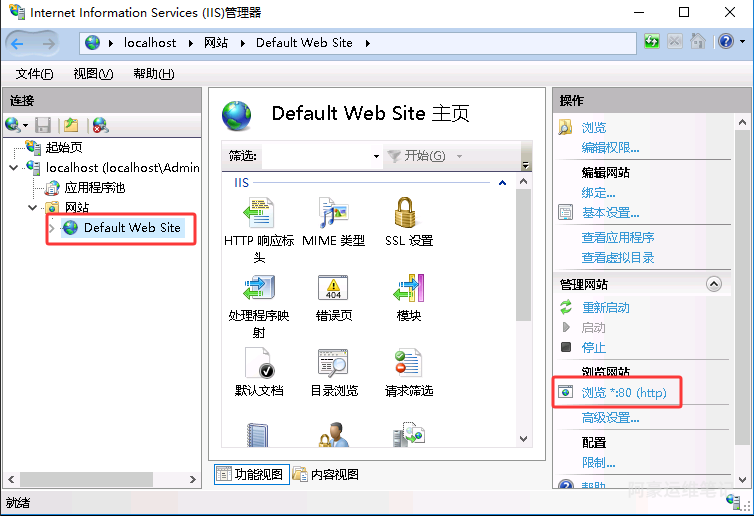
Task: Click the actions pane scroll down arrow
Action: (742, 479)
